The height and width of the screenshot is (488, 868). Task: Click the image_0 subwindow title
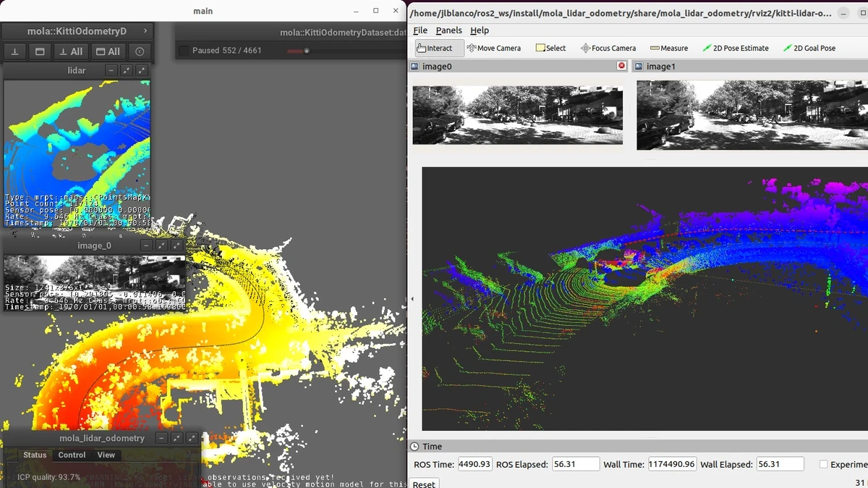click(x=94, y=245)
